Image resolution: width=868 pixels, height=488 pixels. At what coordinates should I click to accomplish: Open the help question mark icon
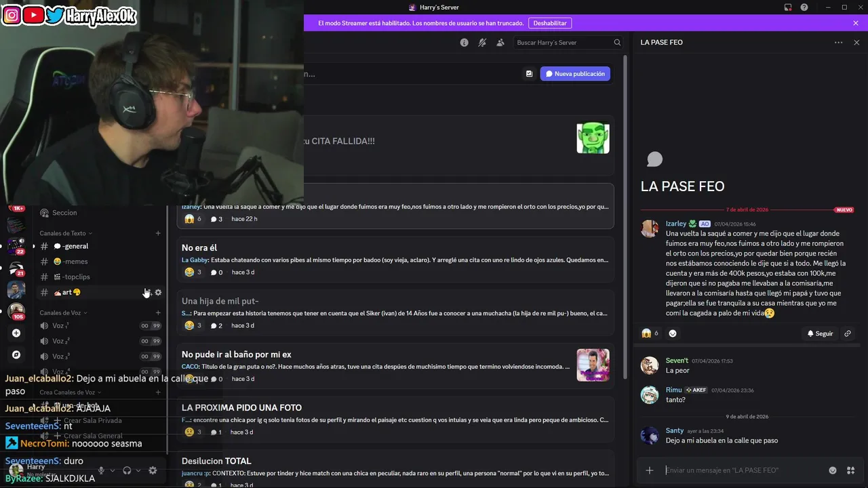pyautogui.click(x=804, y=7)
